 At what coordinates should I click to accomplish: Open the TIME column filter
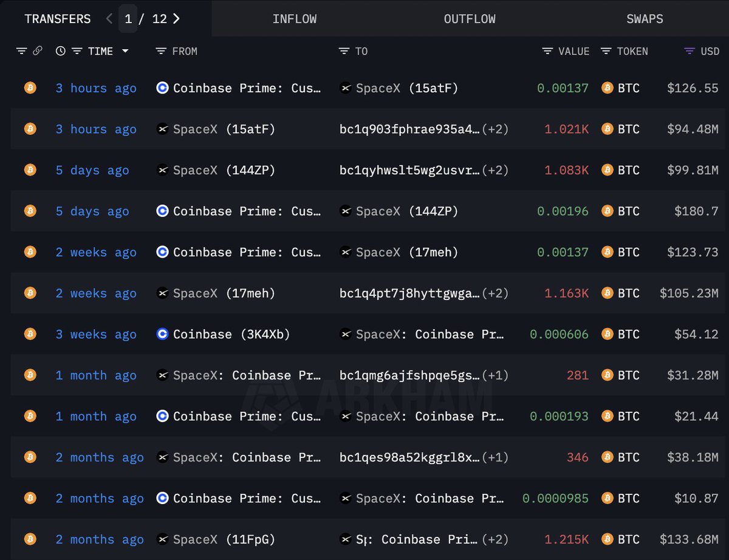click(x=77, y=51)
